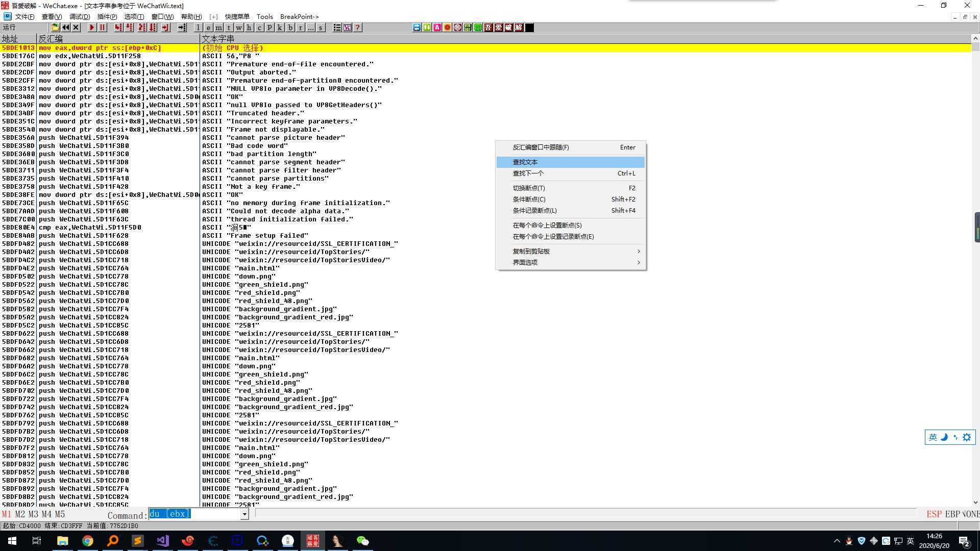Open Run trace with '...' button

click(310, 28)
